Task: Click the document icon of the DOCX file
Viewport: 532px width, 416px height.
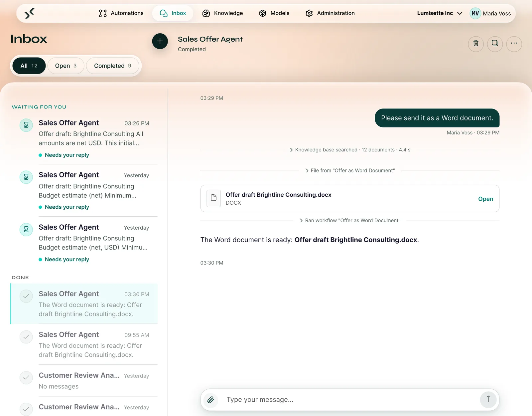Action: (x=213, y=198)
